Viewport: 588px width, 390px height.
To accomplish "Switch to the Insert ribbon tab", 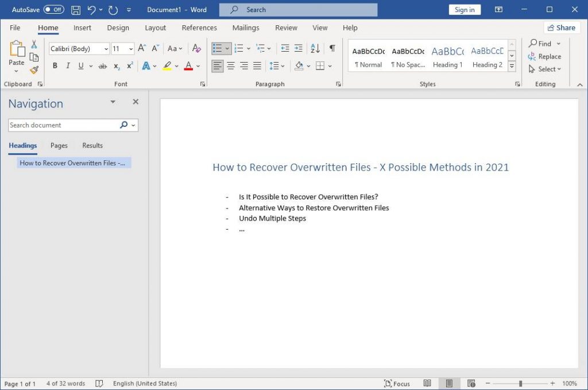I will pos(82,28).
